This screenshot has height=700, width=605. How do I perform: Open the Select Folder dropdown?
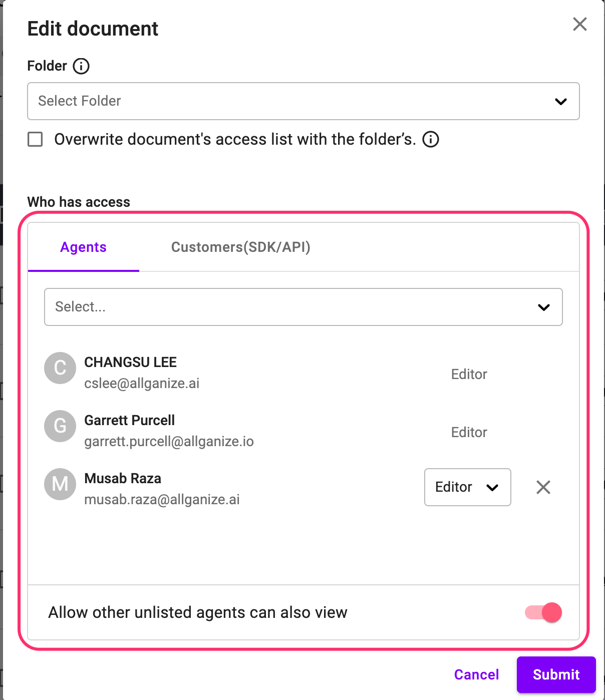click(x=303, y=101)
